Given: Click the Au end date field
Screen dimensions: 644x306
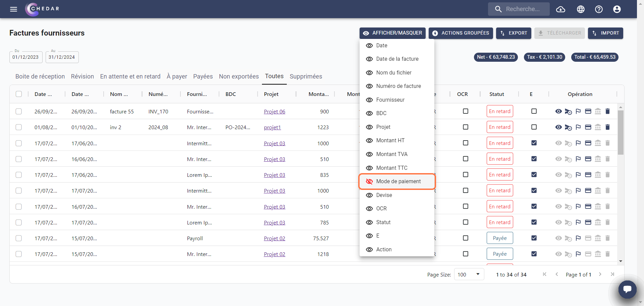Looking at the screenshot, I should [62, 57].
